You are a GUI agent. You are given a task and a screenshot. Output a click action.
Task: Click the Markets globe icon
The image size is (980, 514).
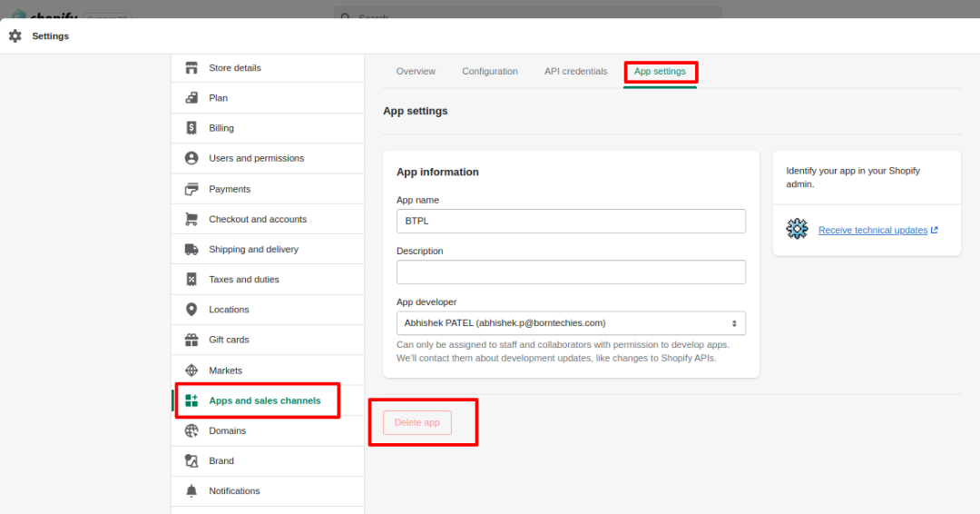click(x=191, y=371)
